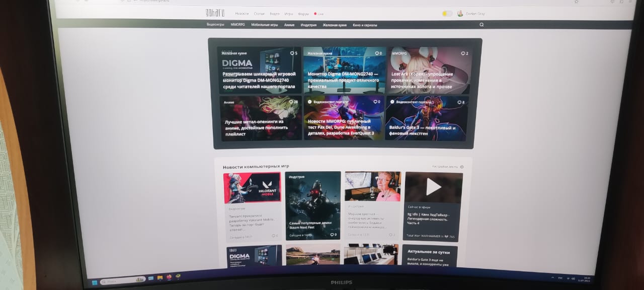
Task: Click the Windows taskbar search box
Action: pos(123,280)
